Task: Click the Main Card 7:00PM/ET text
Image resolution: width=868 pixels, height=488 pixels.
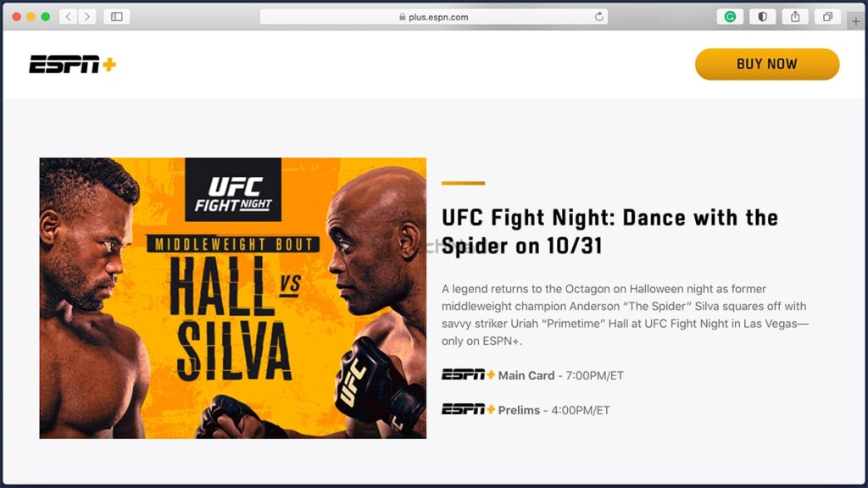Action: tap(561, 375)
